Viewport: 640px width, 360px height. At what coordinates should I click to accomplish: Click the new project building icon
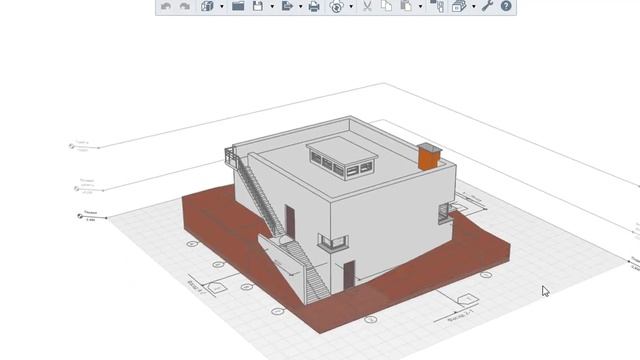coord(207,6)
